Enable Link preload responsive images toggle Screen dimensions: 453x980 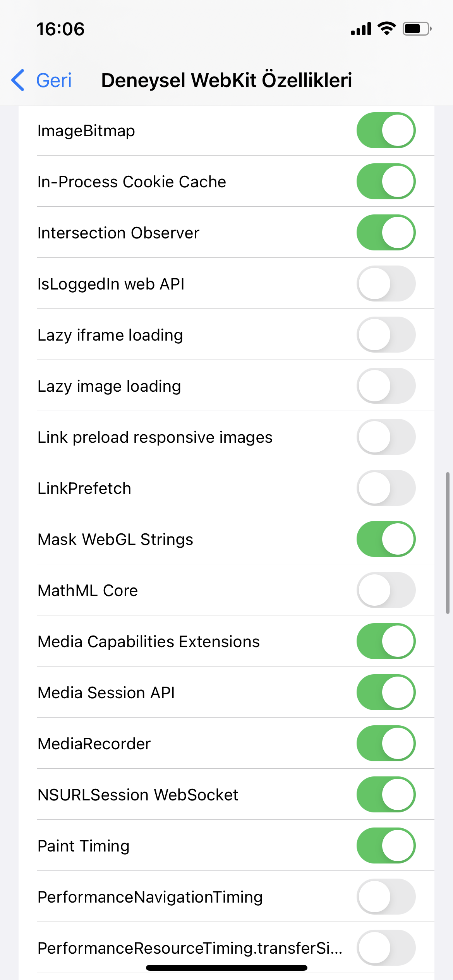(x=386, y=437)
